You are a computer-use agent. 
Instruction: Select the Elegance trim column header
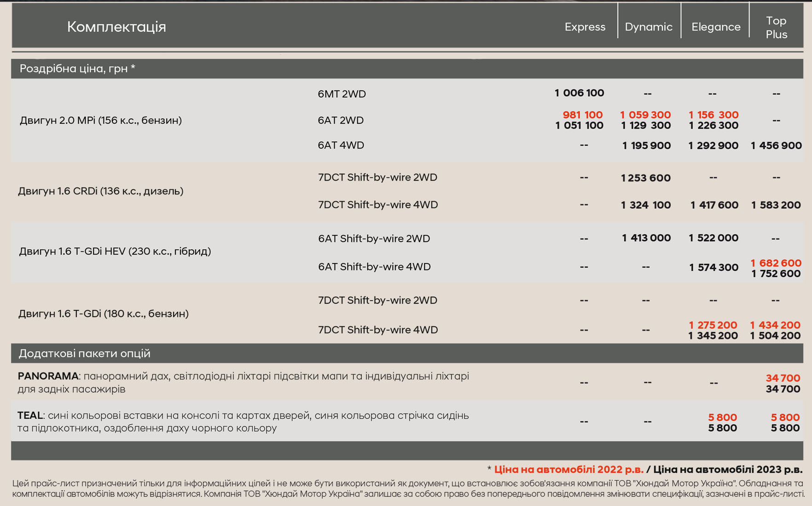click(x=715, y=27)
